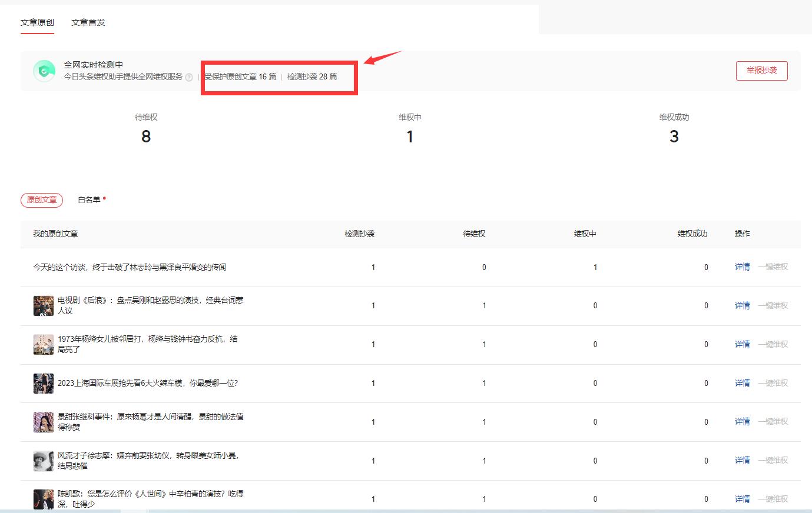Open 详情 for 林志玲 article

[x=742, y=267]
